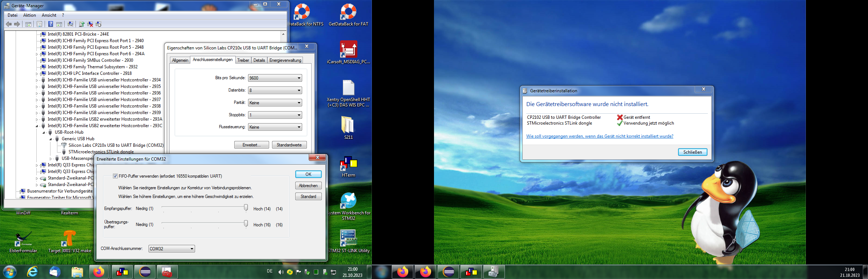Open ElsterFormular desktop shortcut
This screenshot has width=868, height=279.
pos(23,241)
